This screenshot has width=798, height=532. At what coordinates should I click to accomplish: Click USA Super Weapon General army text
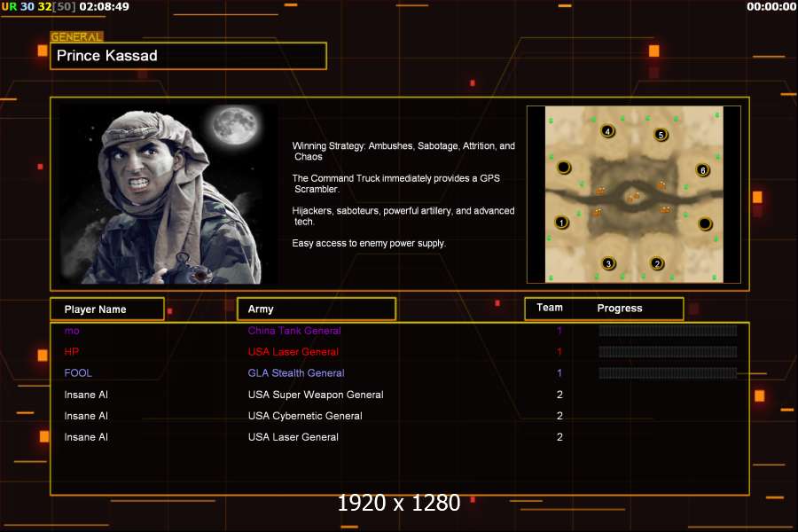(316, 395)
